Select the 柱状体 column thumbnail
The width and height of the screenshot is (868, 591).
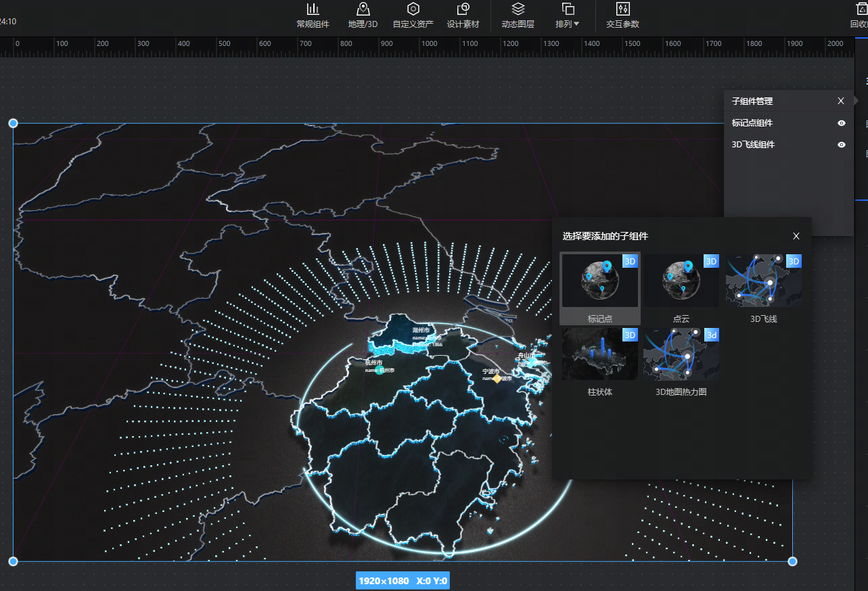(x=599, y=354)
